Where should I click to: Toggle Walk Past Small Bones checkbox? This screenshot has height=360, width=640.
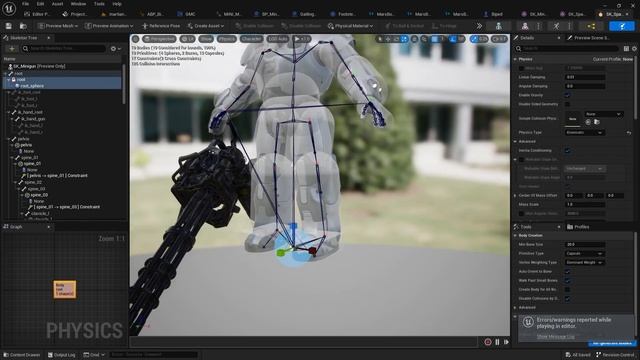pos(567,280)
